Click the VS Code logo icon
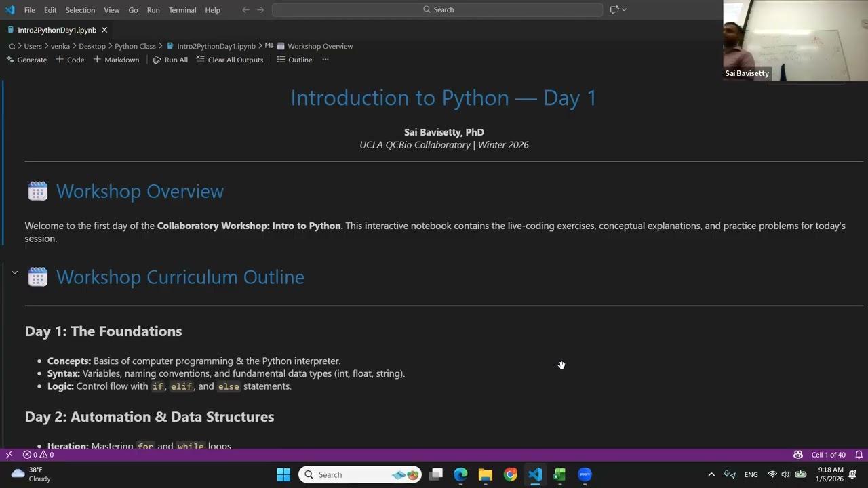868x488 pixels. point(9,9)
